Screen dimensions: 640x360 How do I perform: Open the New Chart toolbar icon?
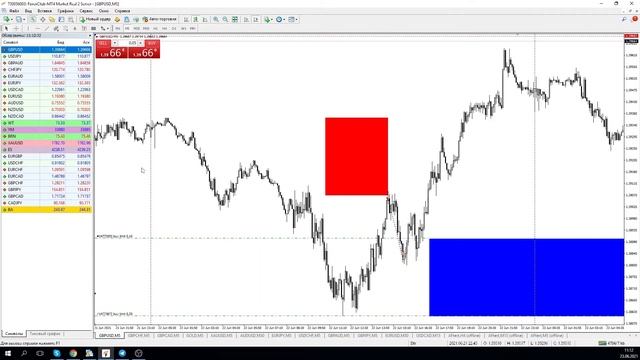7,19
